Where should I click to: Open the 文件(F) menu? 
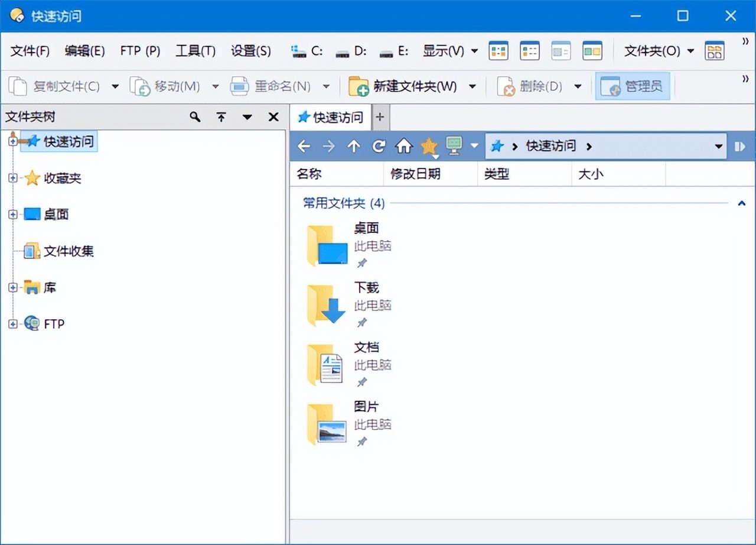[30, 51]
